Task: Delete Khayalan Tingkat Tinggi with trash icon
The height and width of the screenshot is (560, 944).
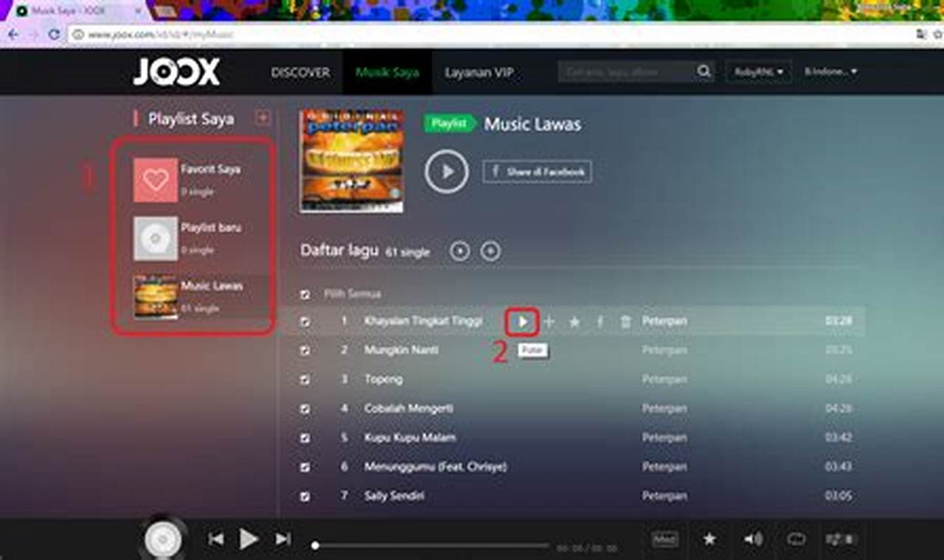Action: point(625,321)
